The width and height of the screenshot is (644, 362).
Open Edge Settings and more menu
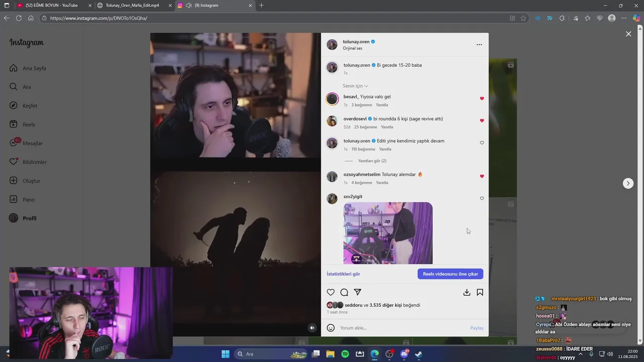624,18
